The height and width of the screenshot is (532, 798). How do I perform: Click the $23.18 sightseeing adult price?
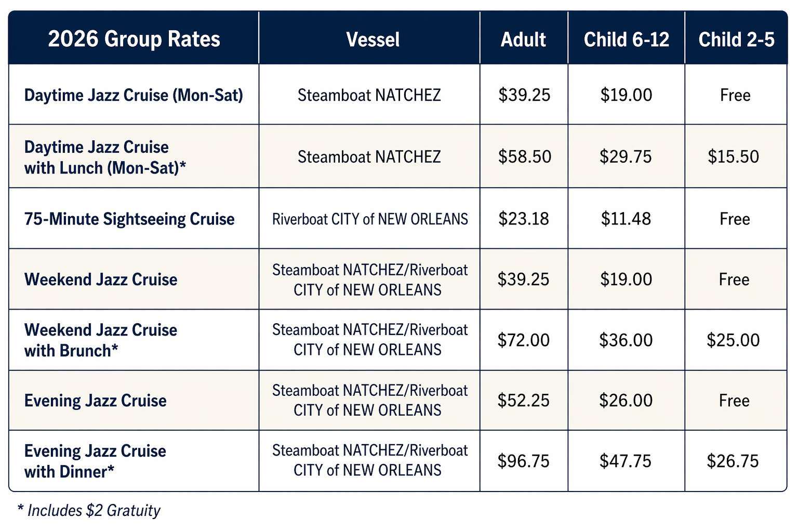click(x=523, y=219)
